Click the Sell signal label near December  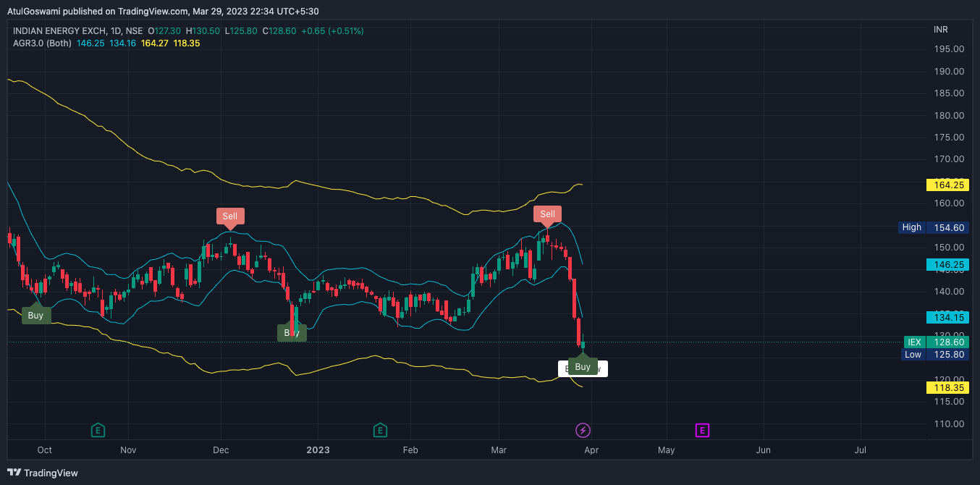tap(229, 216)
